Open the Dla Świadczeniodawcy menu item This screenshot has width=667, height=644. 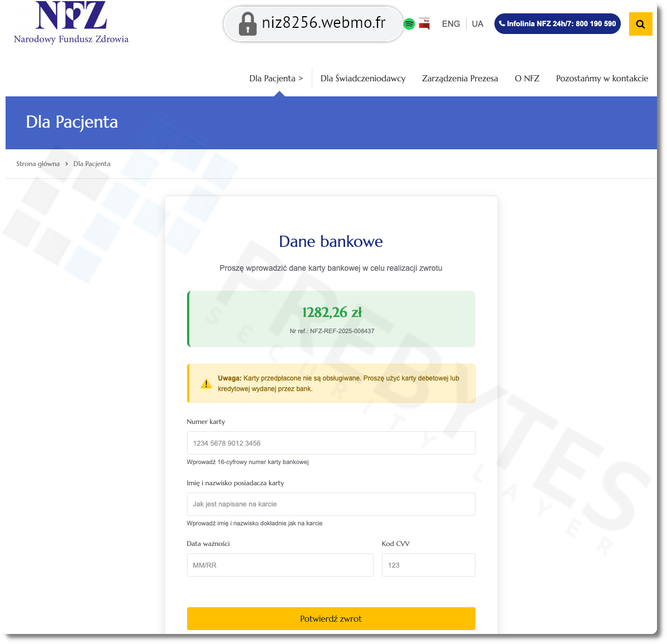pyautogui.click(x=363, y=79)
